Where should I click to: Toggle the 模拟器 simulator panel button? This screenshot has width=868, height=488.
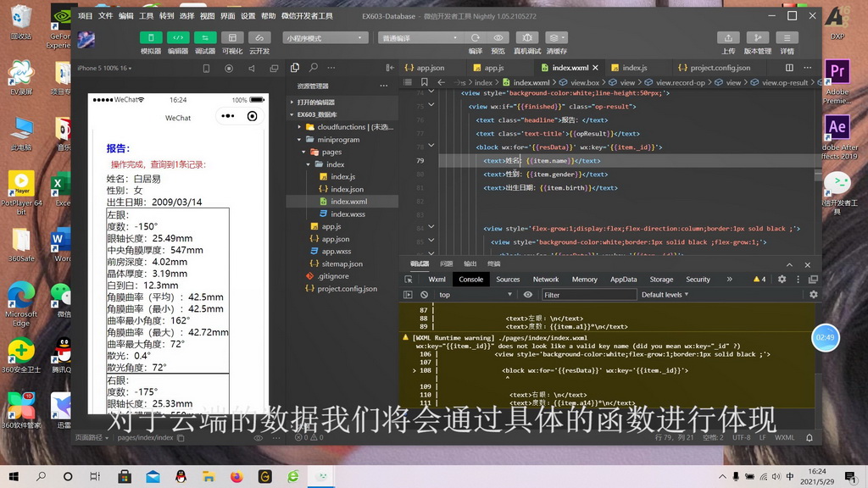150,38
